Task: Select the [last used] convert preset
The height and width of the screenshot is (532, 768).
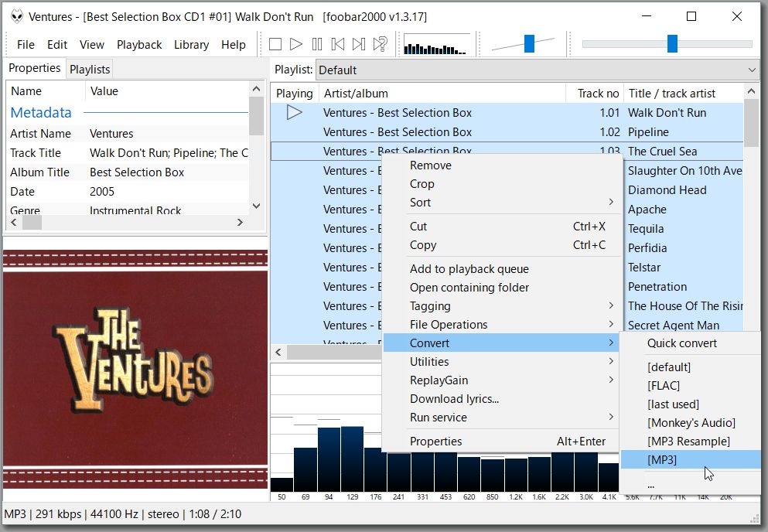Action: [x=691, y=404]
